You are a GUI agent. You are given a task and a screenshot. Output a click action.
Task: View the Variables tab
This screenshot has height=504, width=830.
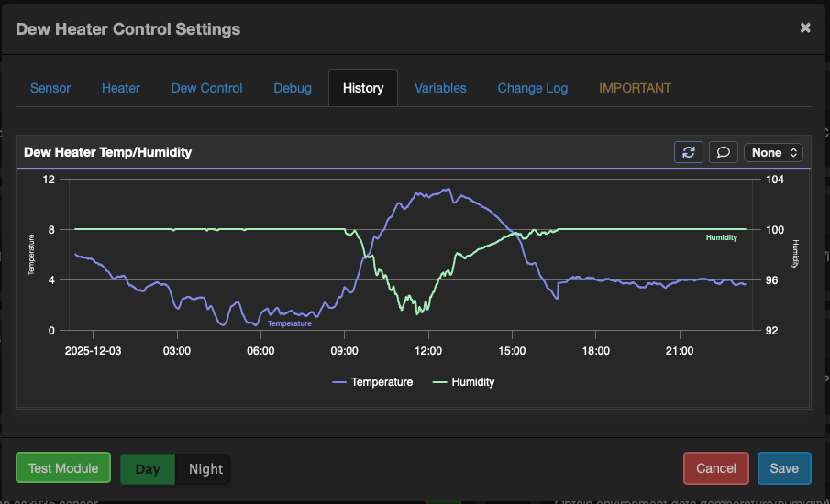[x=440, y=88]
